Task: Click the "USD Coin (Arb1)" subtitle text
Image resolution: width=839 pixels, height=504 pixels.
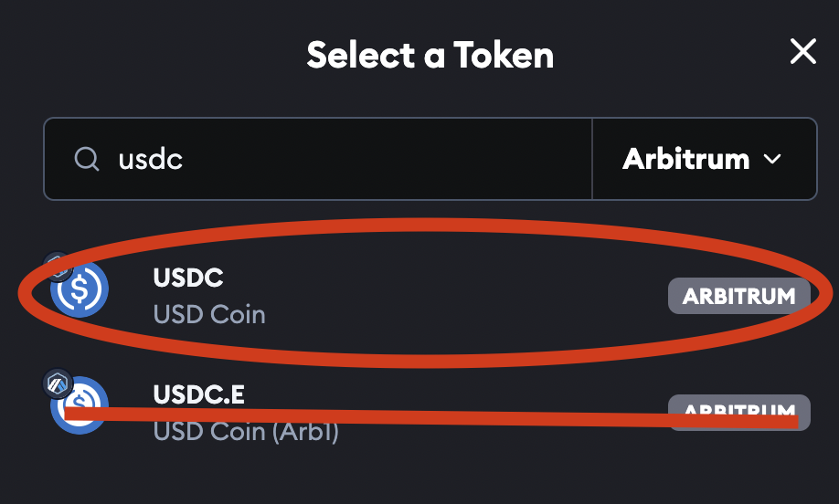Action: click(x=246, y=431)
